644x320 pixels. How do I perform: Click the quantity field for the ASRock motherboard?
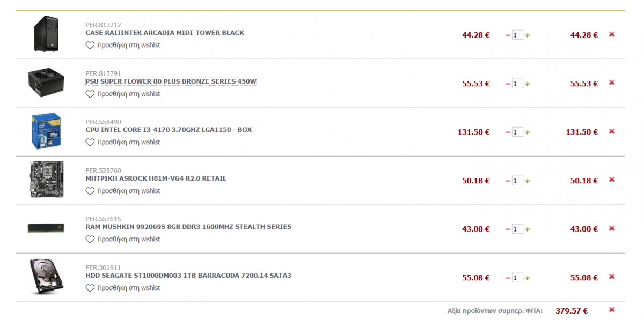[517, 181]
